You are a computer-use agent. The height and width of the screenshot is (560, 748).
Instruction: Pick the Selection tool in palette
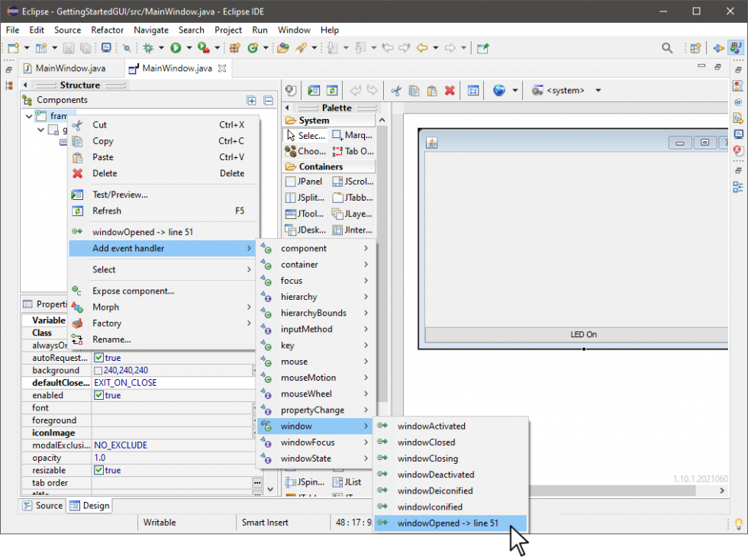click(x=305, y=136)
